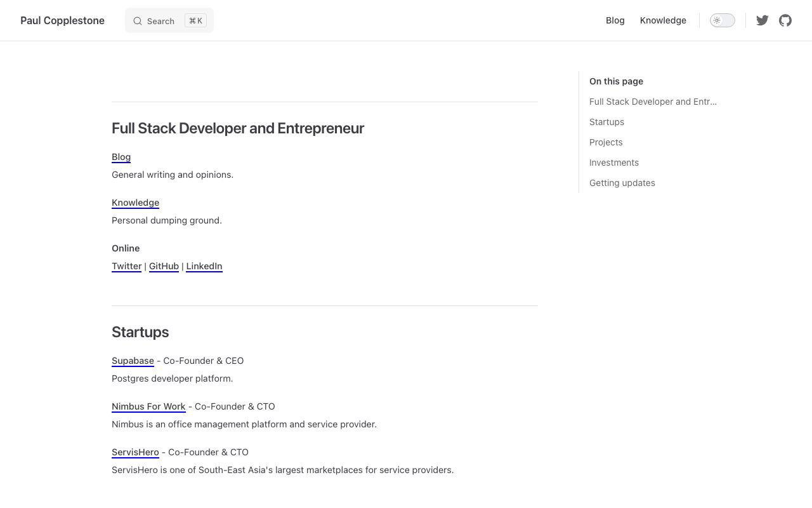Click the text 'Postgres developer platform.'
The width and height of the screenshot is (812, 508).
click(x=173, y=378)
